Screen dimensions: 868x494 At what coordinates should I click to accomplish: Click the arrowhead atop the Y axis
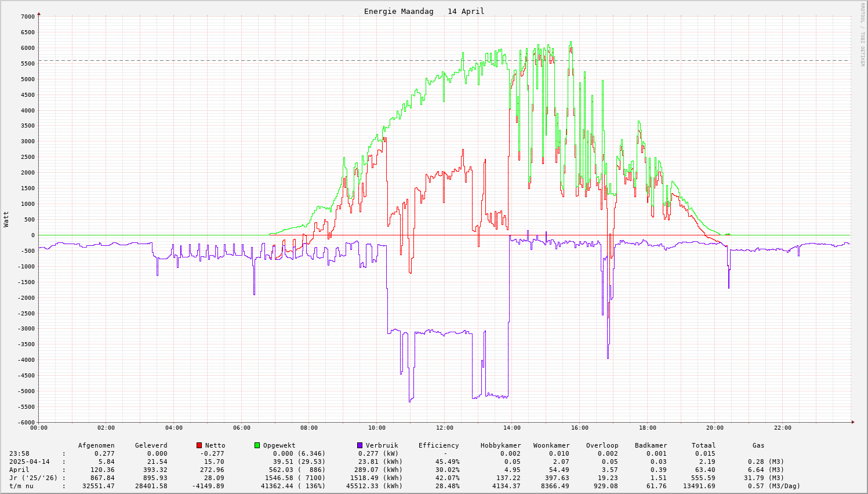tap(39, 13)
